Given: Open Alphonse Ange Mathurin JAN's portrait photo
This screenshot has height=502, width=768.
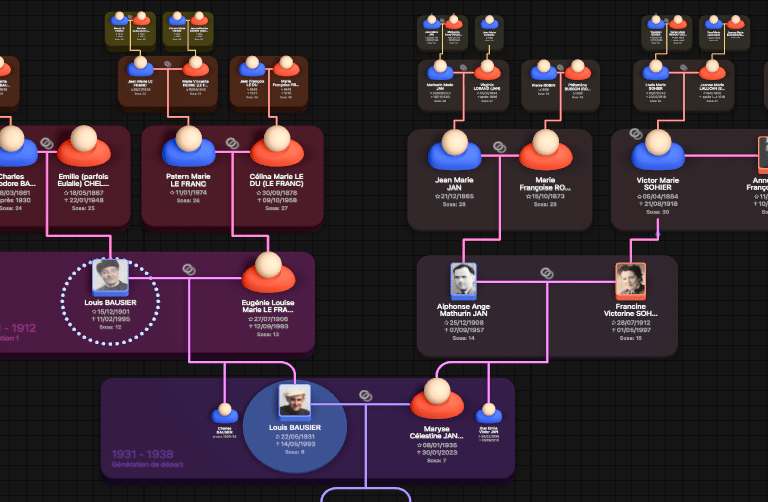Looking at the screenshot, I should click(x=463, y=281).
